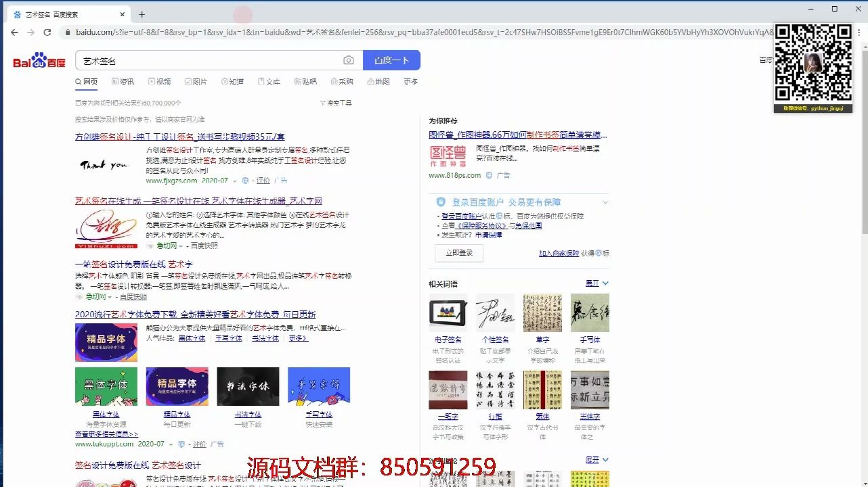Select the 网页 results tab

coord(87,82)
